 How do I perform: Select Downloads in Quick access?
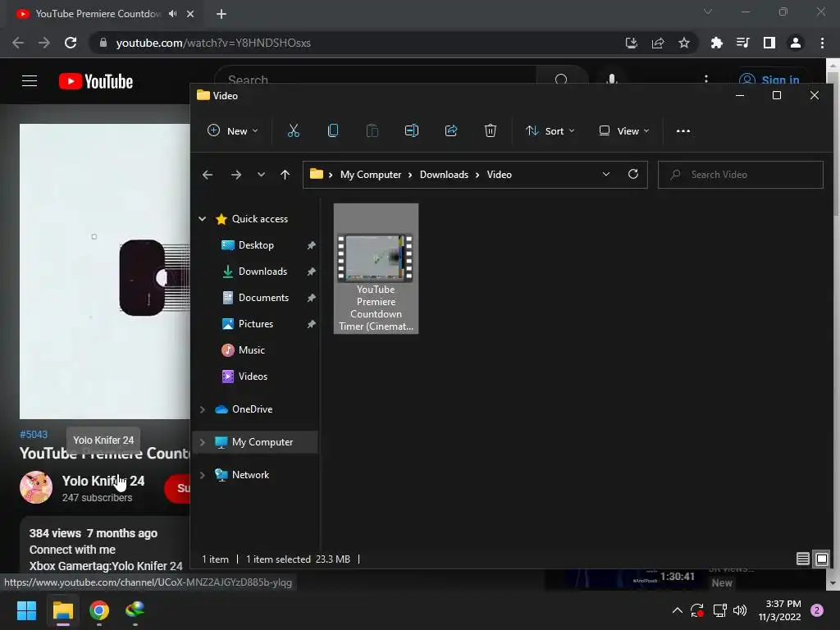[x=262, y=271]
